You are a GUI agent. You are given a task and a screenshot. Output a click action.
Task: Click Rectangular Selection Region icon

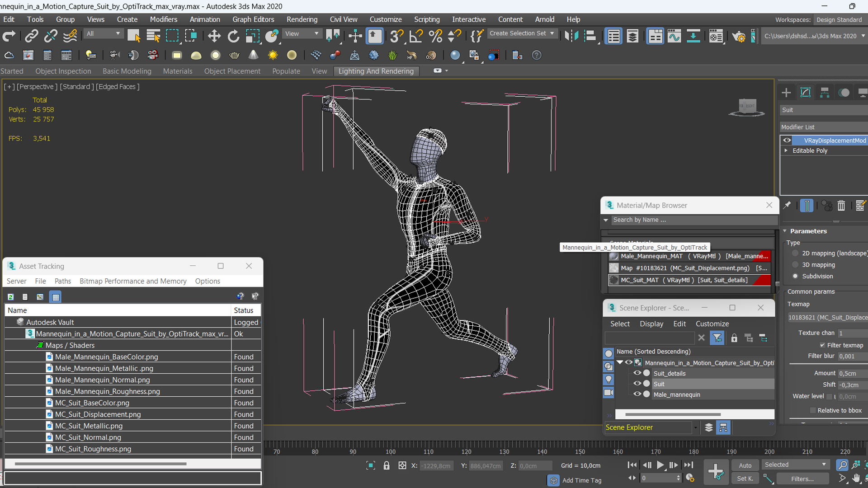[x=172, y=36]
